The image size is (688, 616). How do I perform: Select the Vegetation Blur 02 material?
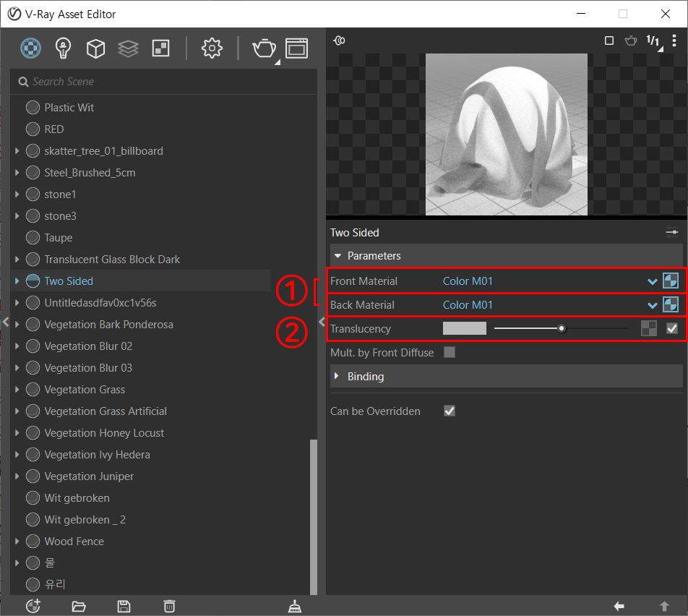pyautogui.click(x=88, y=346)
